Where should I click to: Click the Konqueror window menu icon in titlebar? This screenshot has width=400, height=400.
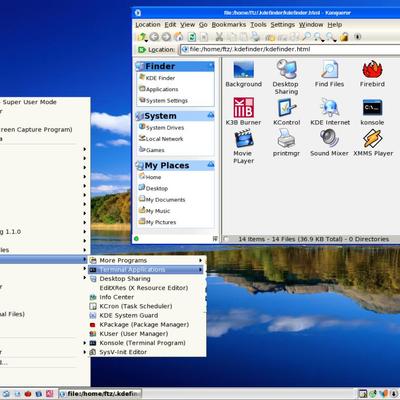click(138, 13)
